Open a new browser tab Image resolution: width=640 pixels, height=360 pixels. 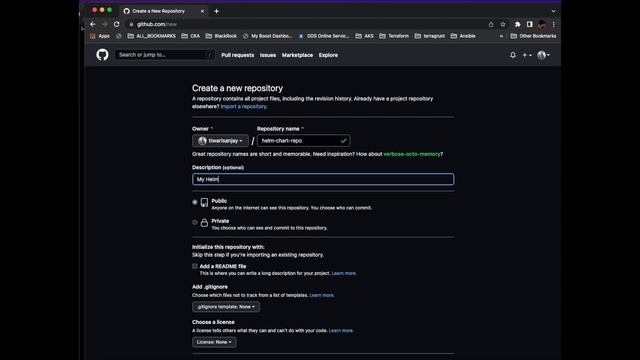[216, 11]
